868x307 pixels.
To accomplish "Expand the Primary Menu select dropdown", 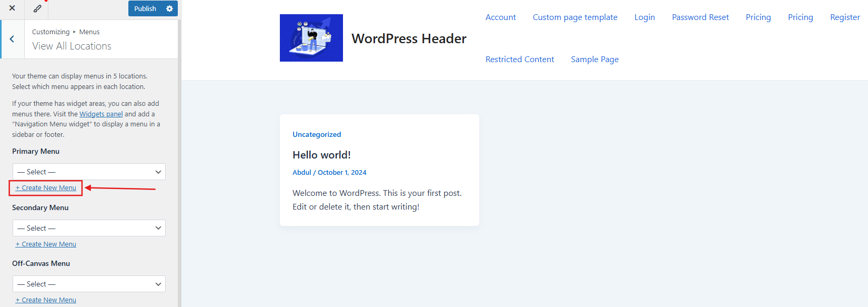I will click(x=89, y=172).
